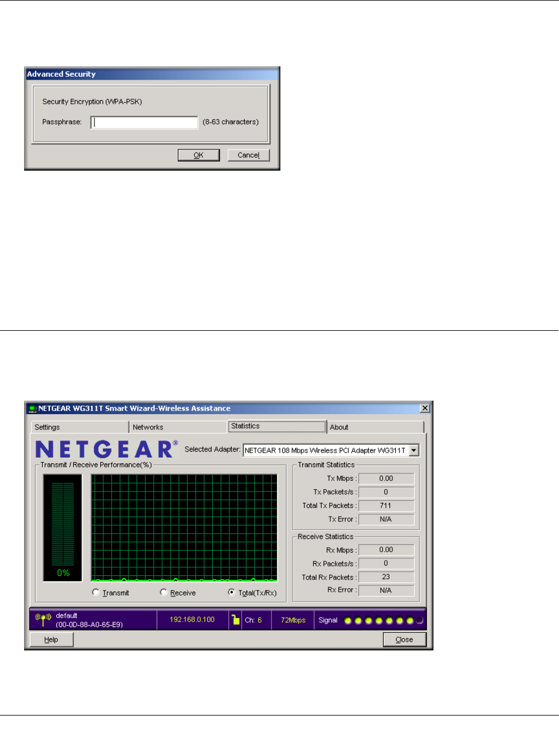Click the Security Encryption (WPA-PSK) label
The image size is (559, 756).
coord(92,101)
